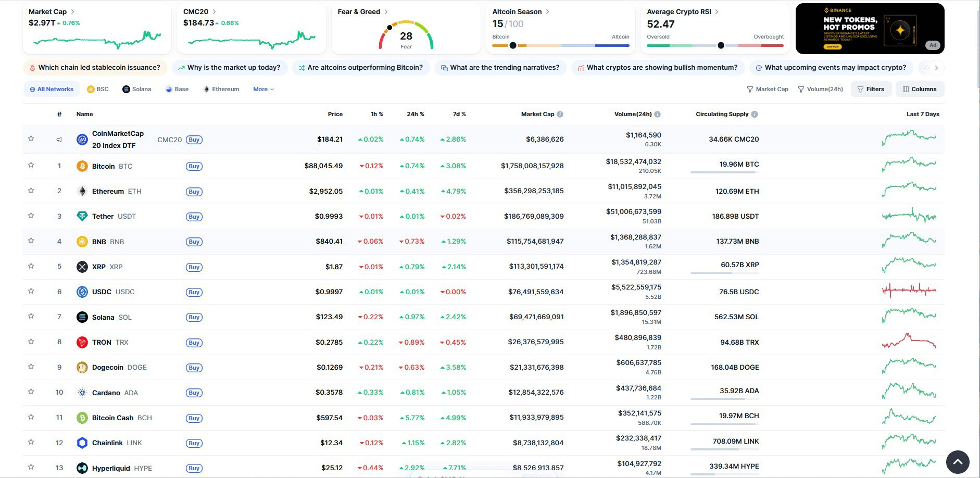Toggle the watchlist star for Cardano

(x=31, y=392)
